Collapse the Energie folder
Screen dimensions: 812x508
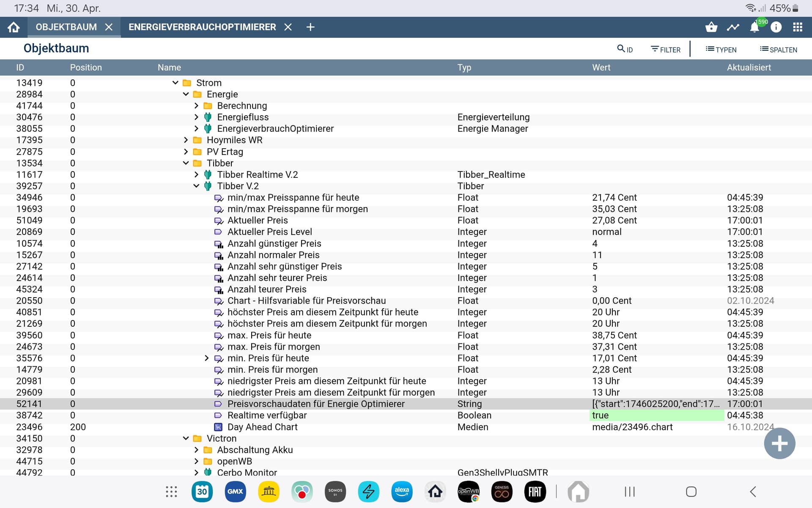point(186,94)
